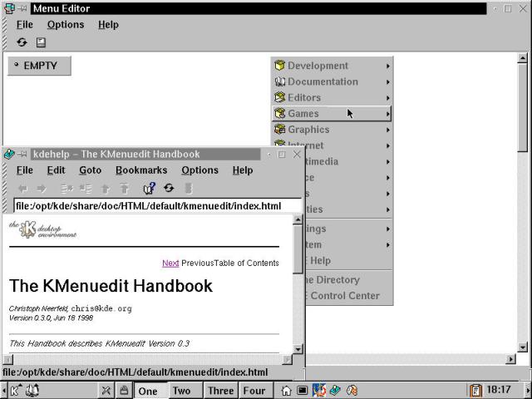This screenshot has height=399, width=532.
Task: Click the EMPTY menu button
Action: (x=39, y=66)
